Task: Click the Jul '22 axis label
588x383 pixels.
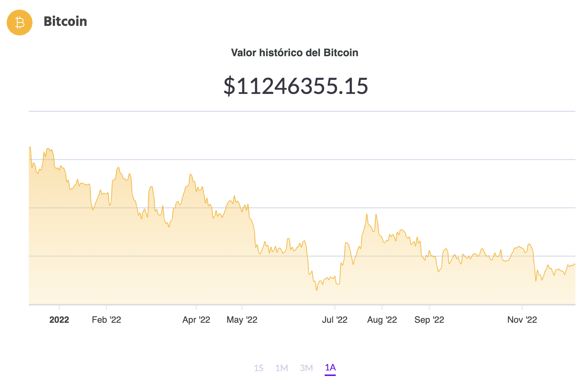Action: 335,320
